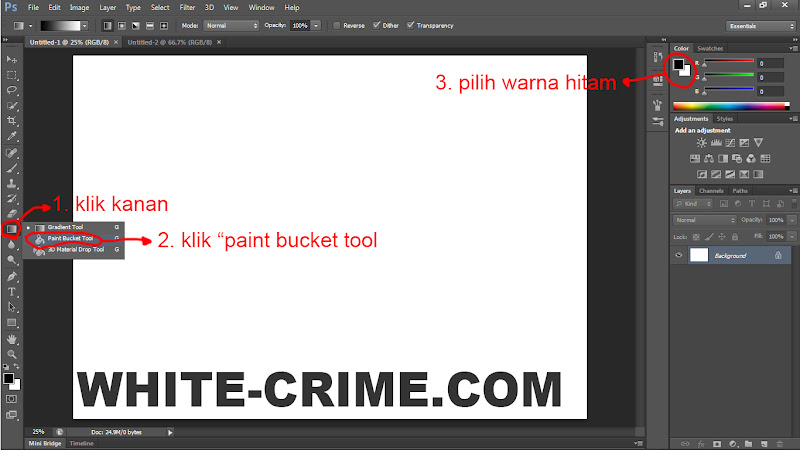Add a Photo Filter adjustment
This screenshot has height=450, width=800.
[x=737, y=159]
